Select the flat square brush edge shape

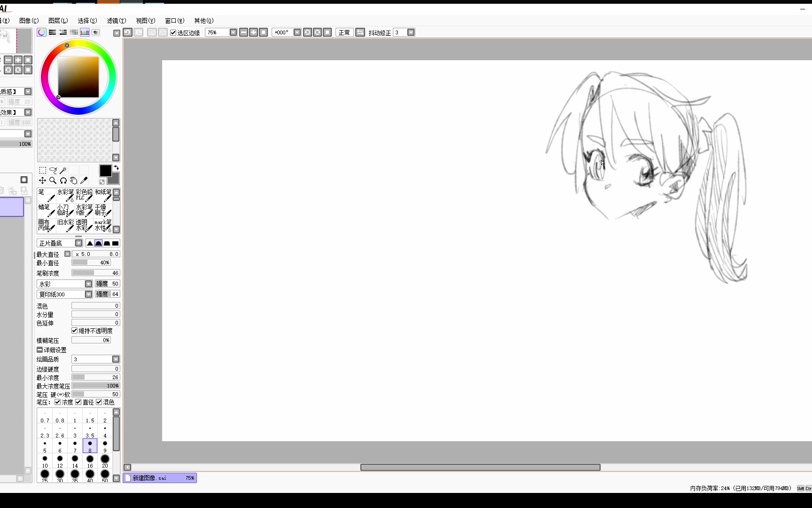(116, 243)
